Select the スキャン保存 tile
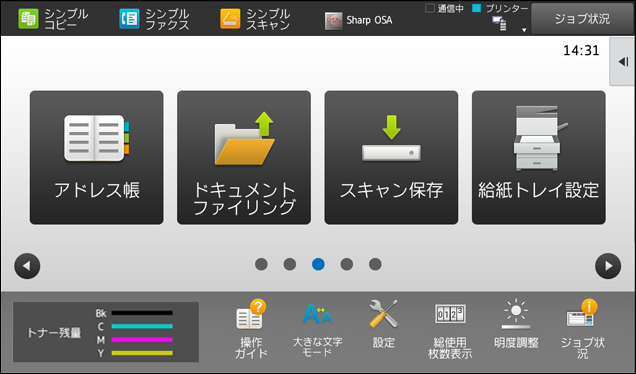 pyautogui.click(x=391, y=157)
